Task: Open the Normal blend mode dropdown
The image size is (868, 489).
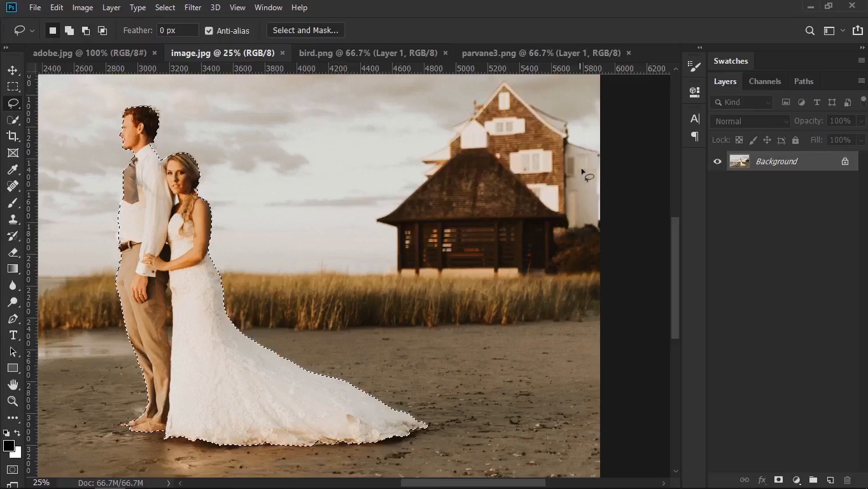Action: 750,121
